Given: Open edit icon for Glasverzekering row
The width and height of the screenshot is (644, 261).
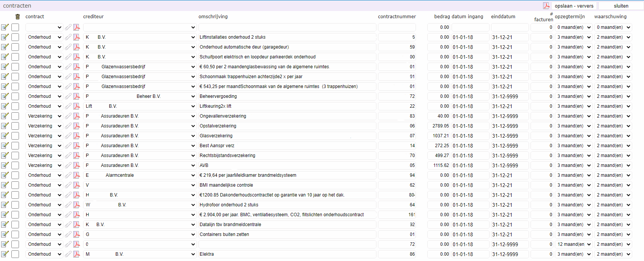Looking at the screenshot, I should point(5,136).
